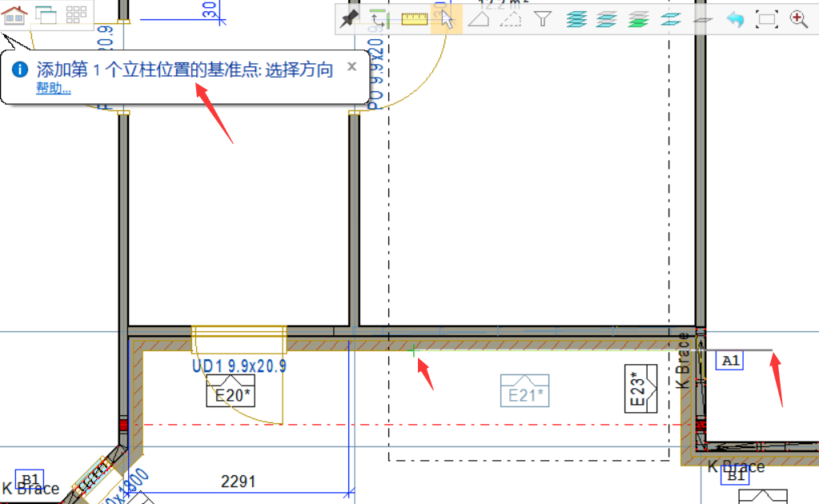
Task: Open the funnel filter tool
Action: (x=543, y=19)
